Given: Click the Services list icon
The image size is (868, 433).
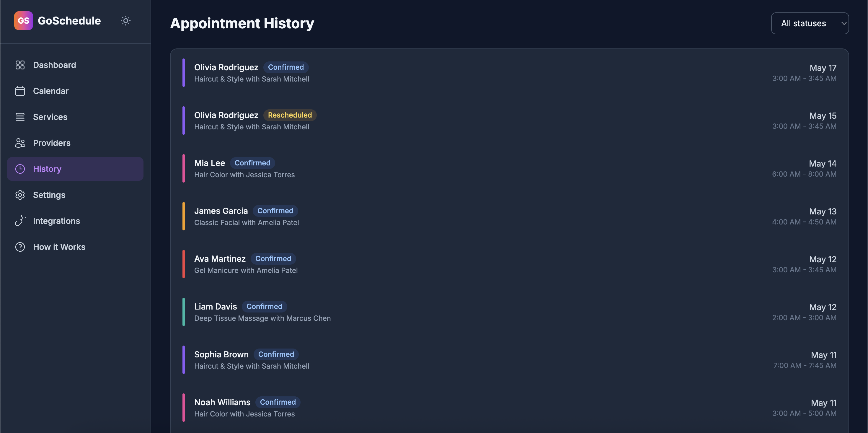Looking at the screenshot, I should tap(20, 117).
